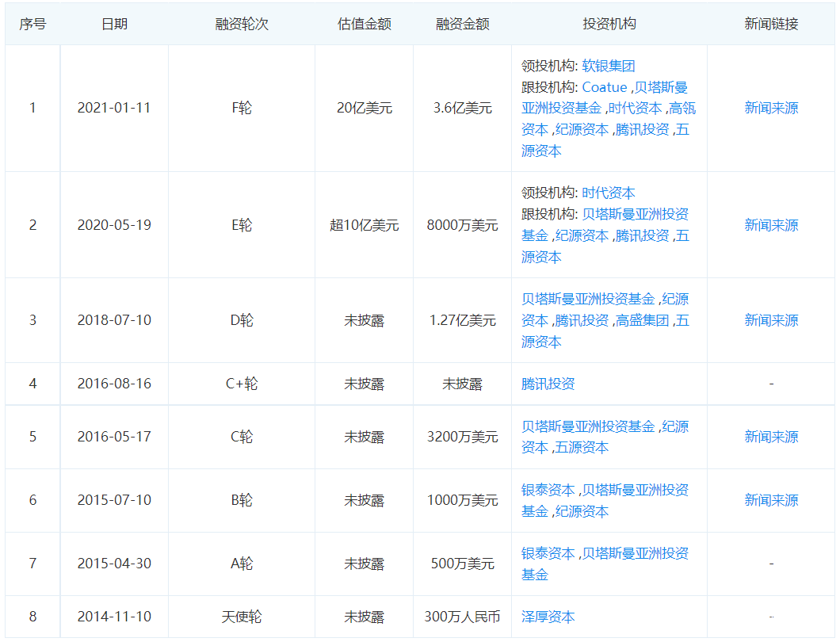Click the 3200万美元 funding amount
Image resolution: width=840 pixels, height=642 pixels.
[462, 437]
